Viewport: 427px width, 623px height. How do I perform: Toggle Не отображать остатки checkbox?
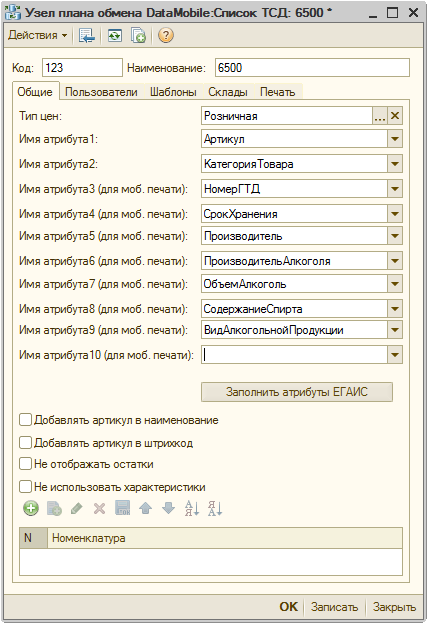pos(25,464)
